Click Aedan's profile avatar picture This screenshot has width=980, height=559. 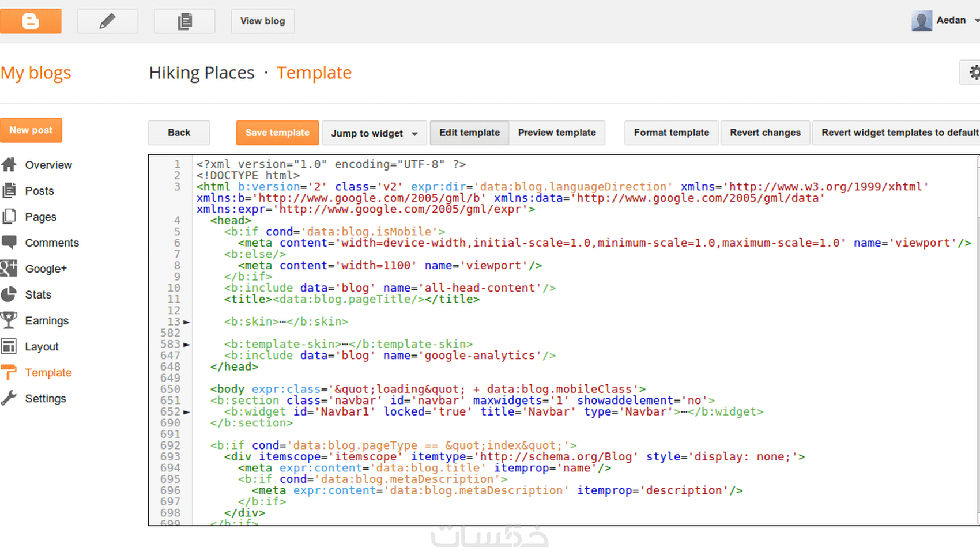coord(921,21)
